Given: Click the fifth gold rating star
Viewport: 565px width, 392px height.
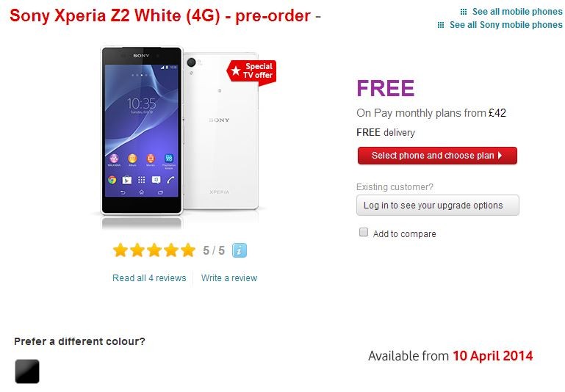Looking at the screenshot, I should 188,250.
